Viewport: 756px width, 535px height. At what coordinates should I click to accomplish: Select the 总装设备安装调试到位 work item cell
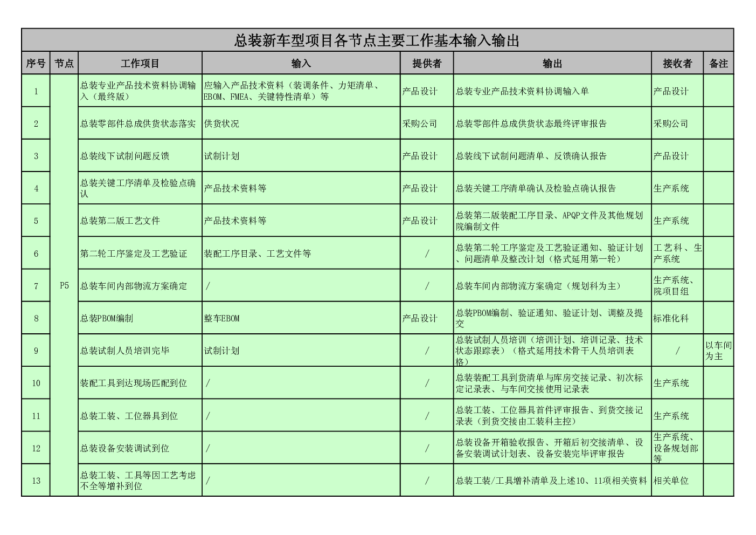[x=140, y=448]
